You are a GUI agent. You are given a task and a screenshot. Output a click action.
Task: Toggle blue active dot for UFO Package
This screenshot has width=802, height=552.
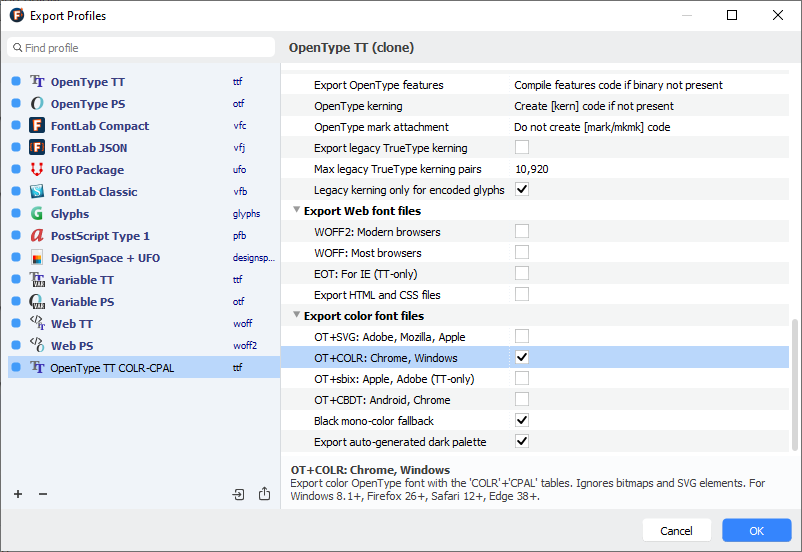[x=16, y=169]
